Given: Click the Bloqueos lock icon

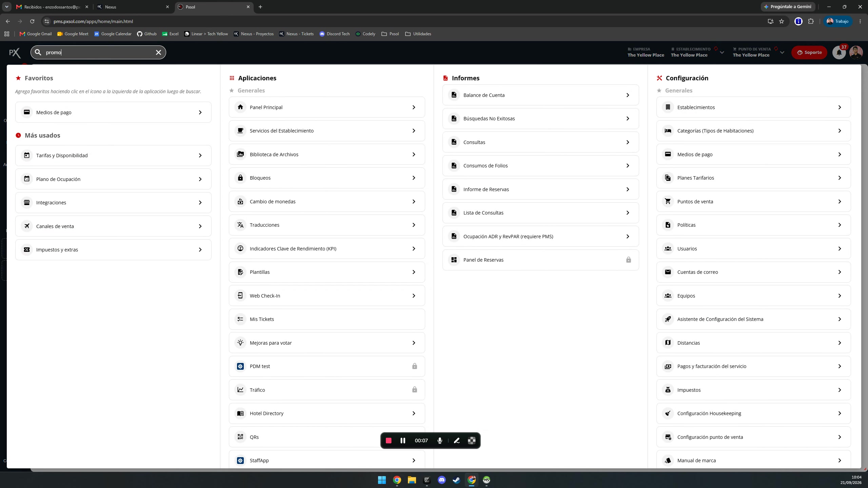Looking at the screenshot, I should (x=240, y=178).
